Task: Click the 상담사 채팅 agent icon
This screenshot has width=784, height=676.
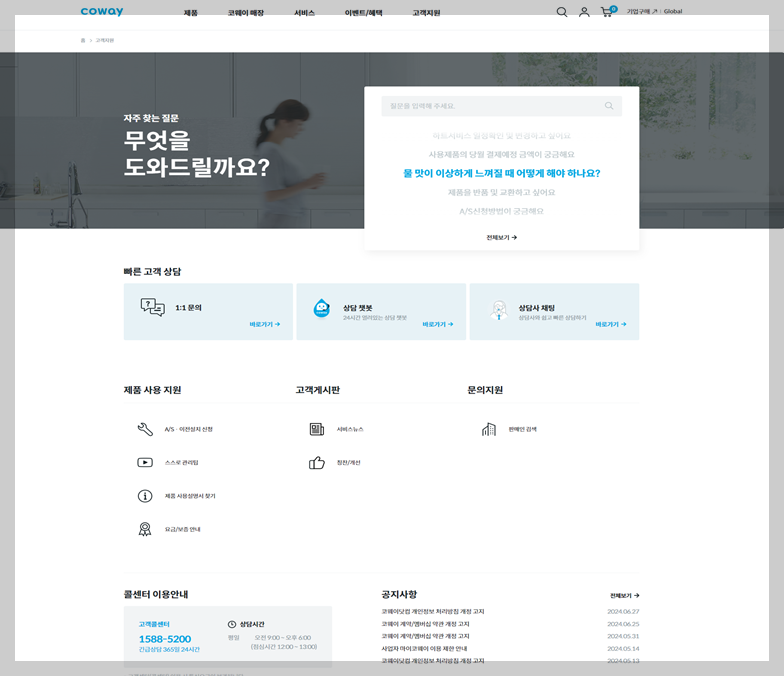Action: (498, 310)
